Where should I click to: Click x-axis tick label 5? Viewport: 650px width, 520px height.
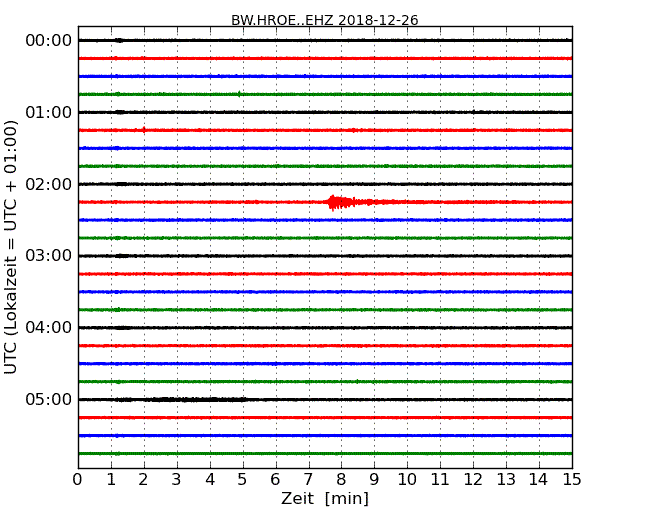coord(242,480)
